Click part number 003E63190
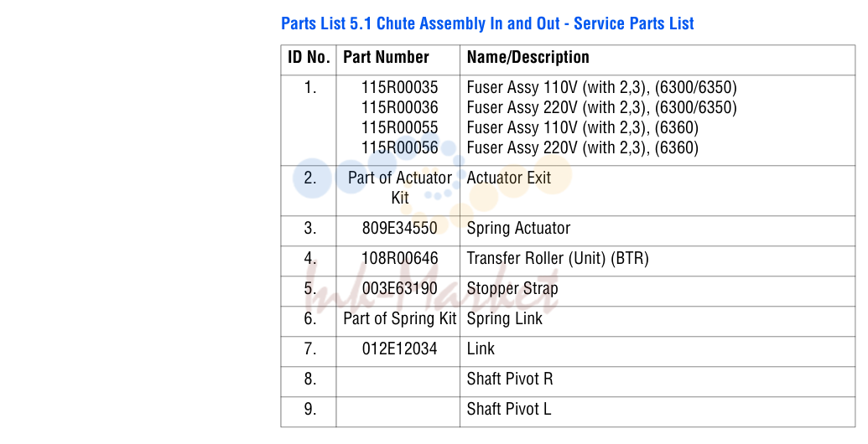Screen dimensions: 868x444 (400, 289)
